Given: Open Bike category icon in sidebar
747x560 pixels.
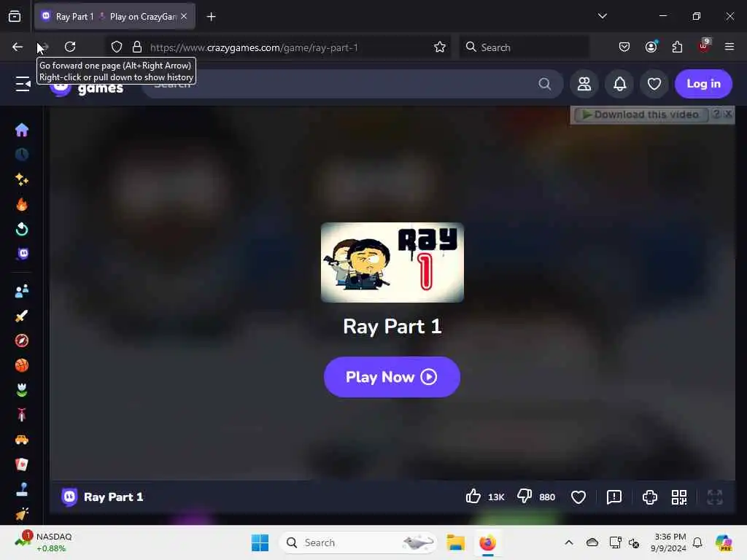Looking at the screenshot, I should (22, 415).
